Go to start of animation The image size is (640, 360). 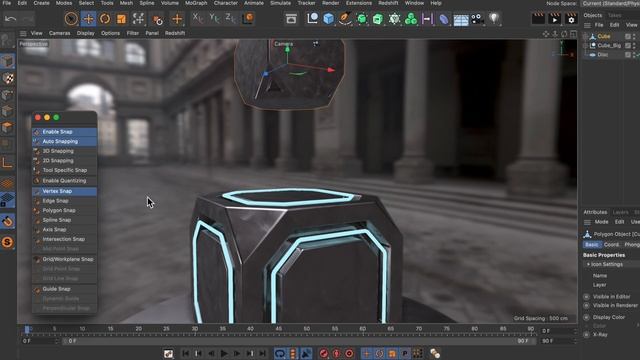(x=185, y=353)
